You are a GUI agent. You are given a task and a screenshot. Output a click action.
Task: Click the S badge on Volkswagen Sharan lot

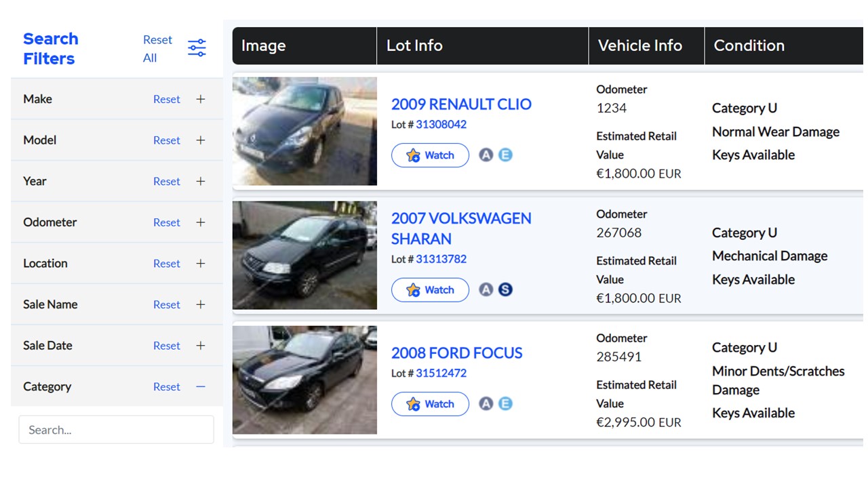coord(505,290)
